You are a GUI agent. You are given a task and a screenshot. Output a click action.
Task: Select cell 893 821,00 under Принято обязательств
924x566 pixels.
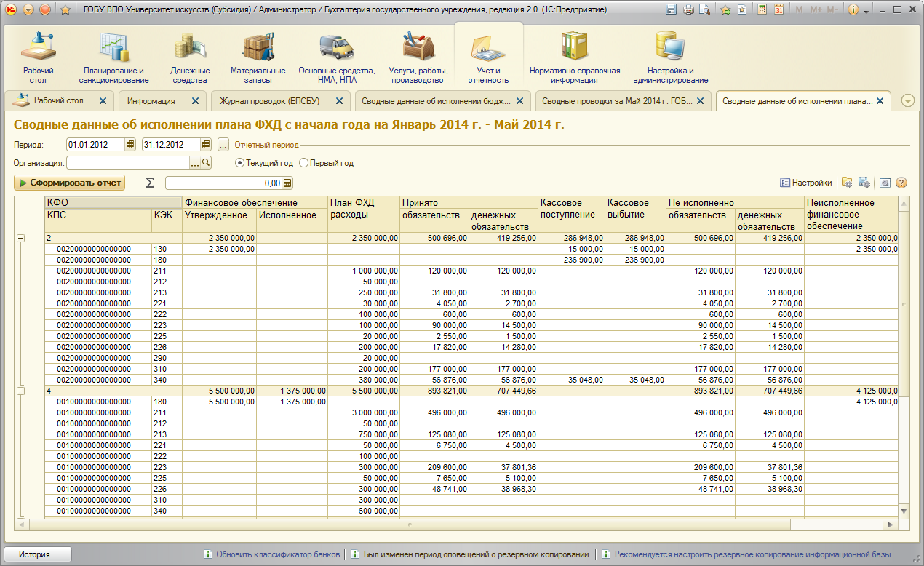(434, 391)
